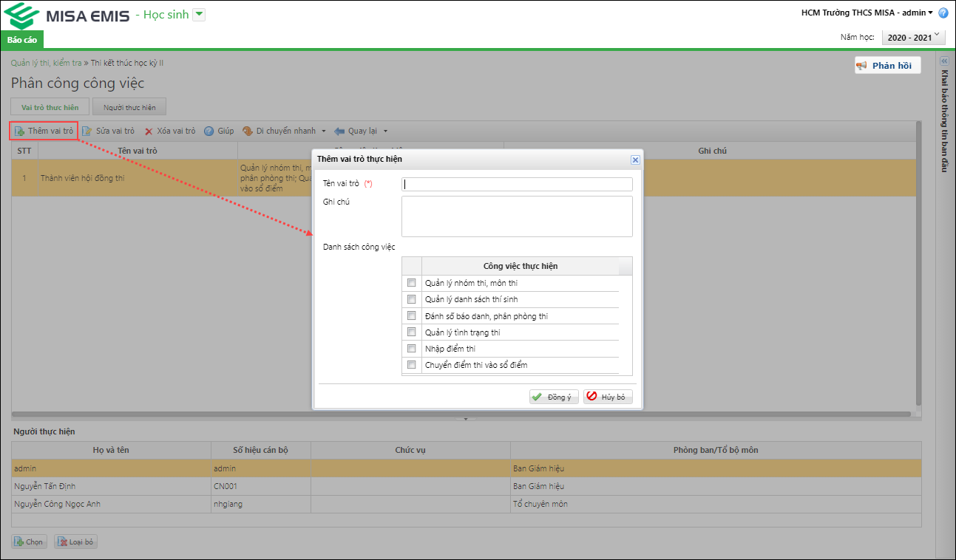956x560 pixels.
Task: Click the Thêm vai trò add icon
Action: (20, 132)
